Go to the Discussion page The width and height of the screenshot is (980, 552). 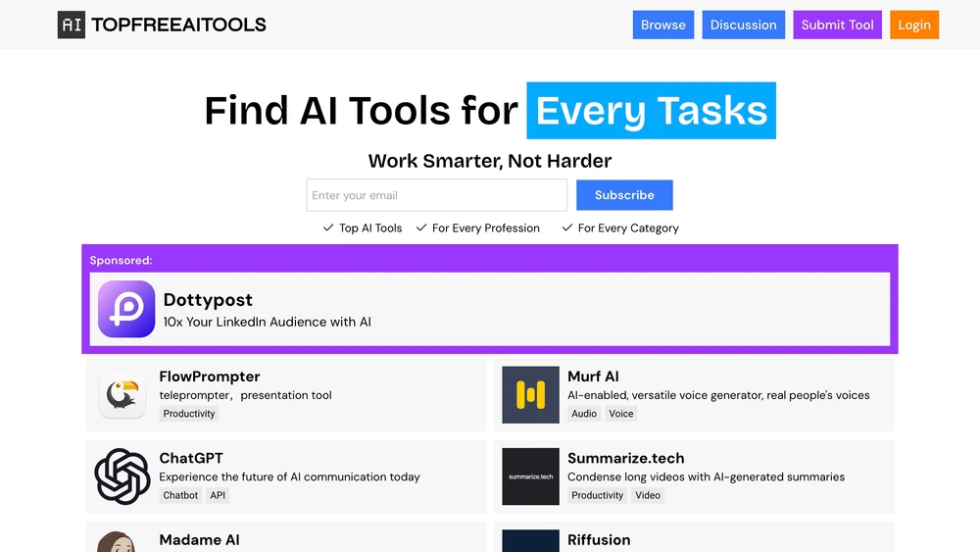(x=743, y=25)
